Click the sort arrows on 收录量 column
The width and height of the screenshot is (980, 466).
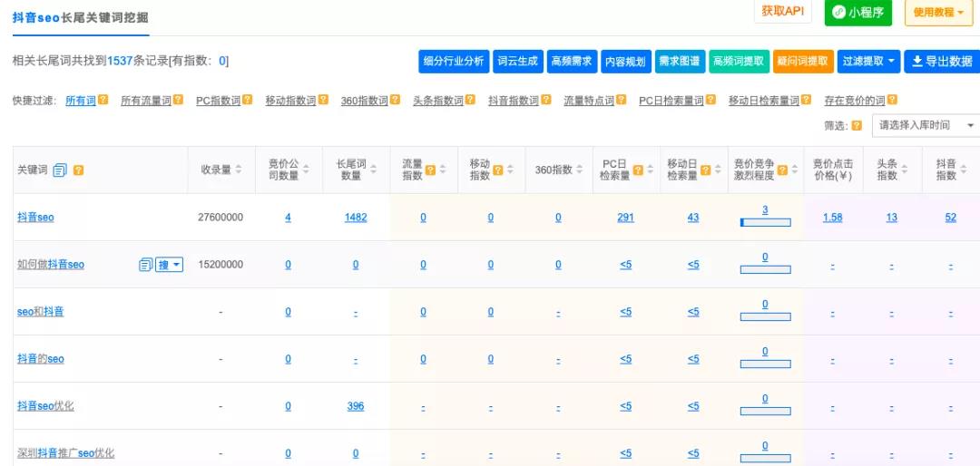click(239, 170)
